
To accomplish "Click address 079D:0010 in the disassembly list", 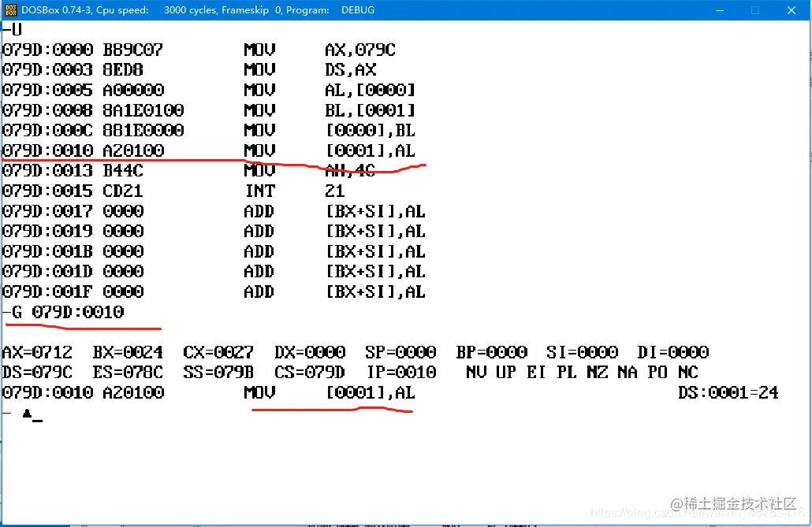I will tap(47, 150).
